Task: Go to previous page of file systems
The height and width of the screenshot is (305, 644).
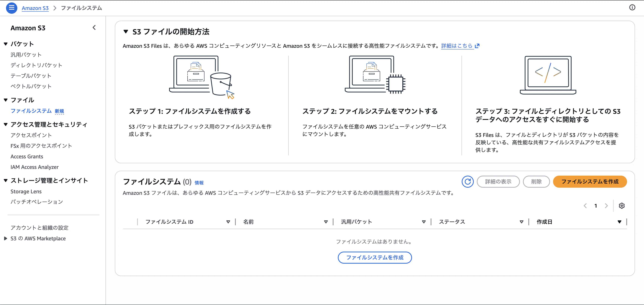Action: [585, 206]
